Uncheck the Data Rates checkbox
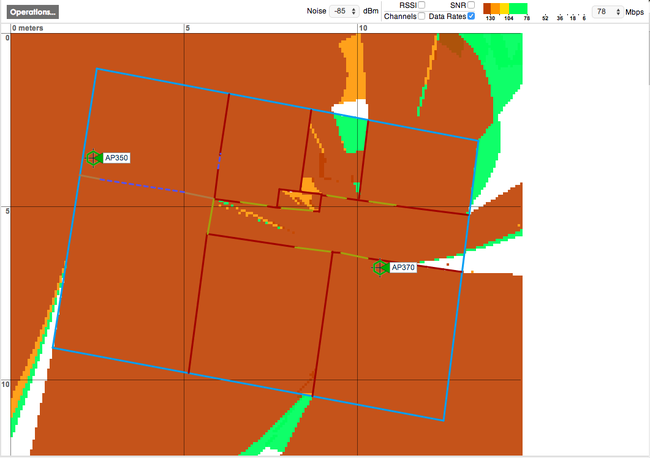The width and height of the screenshot is (650, 458). pyautogui.click(x=471, y=17)
